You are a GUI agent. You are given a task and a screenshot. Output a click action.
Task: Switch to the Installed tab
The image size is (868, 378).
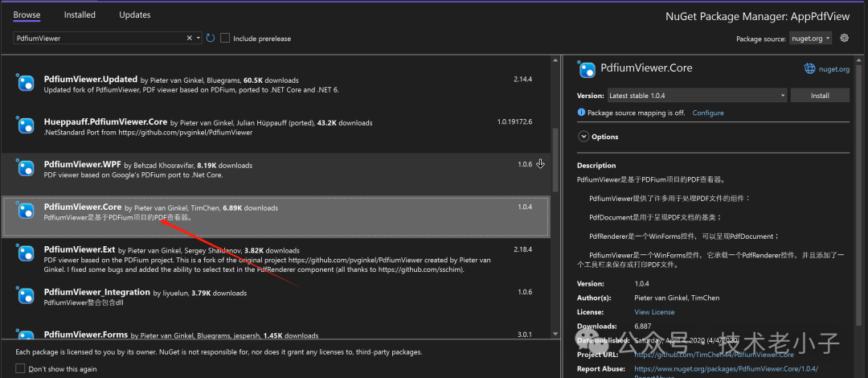point(80,14)
